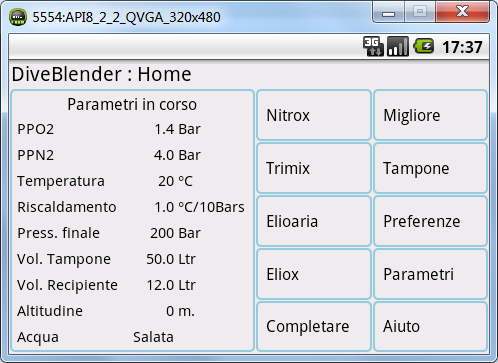498x363 pixels.
Task: Open the Nitrox blending screen
Action: coord(314,115)
